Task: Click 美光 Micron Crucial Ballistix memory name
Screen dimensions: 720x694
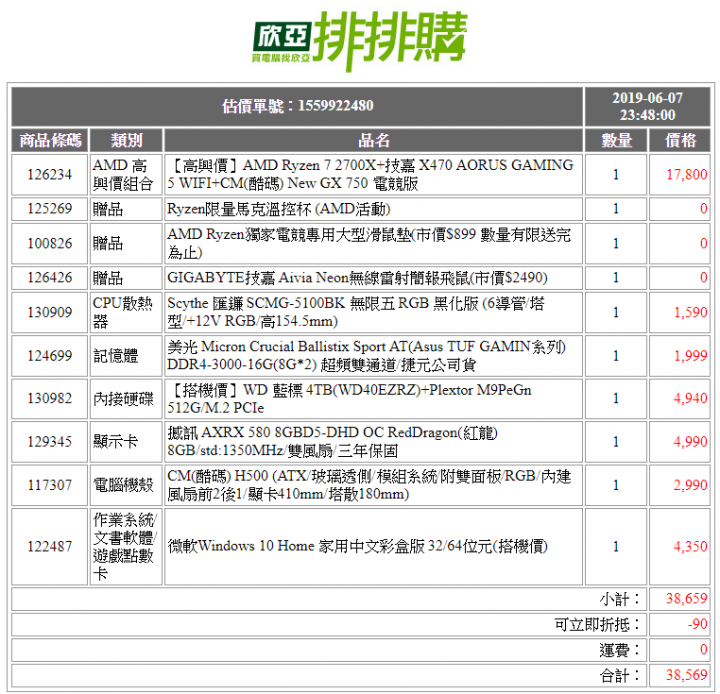Action: pyautogui.click(x=366, y=355)
